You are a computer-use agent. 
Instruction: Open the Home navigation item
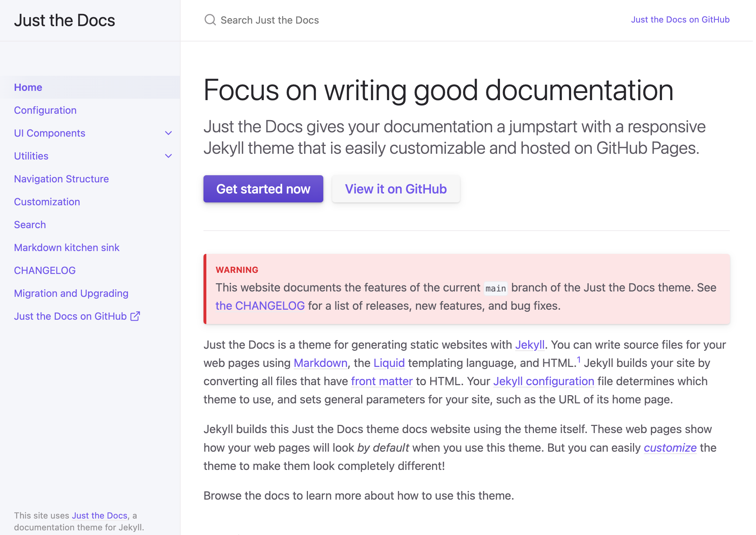[x=28, y=87]
